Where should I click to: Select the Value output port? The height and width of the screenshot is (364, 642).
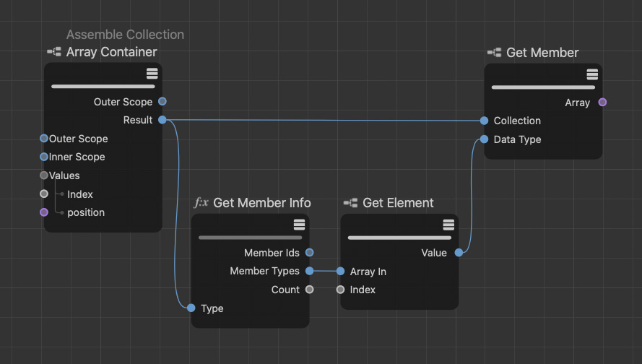459,253
